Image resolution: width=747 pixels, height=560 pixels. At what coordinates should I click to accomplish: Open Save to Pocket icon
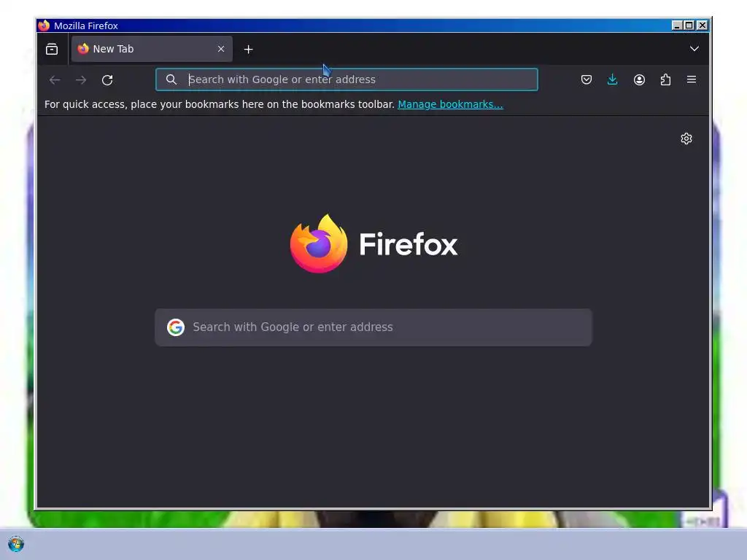(587, 79)
